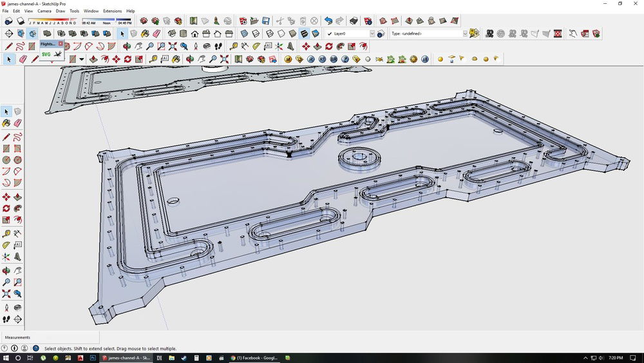
Task: Select the Walk footprints tool in left toolbar
Action: [6, 319]
